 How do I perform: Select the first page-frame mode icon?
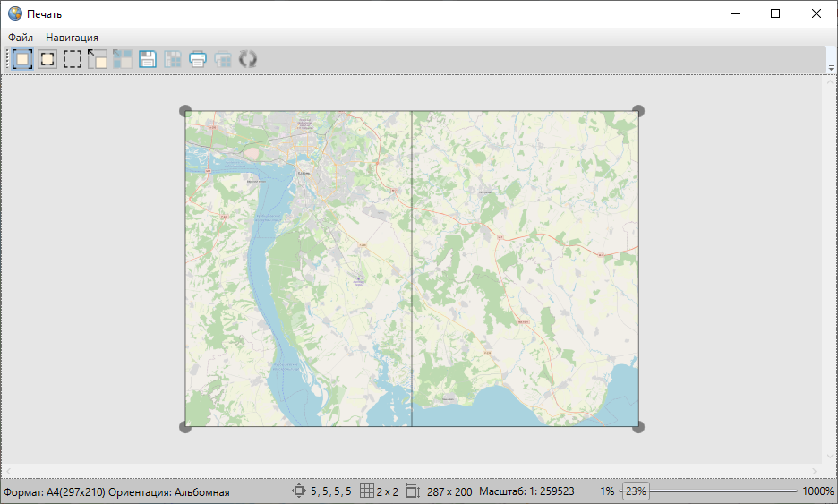(x=22, y=60)
